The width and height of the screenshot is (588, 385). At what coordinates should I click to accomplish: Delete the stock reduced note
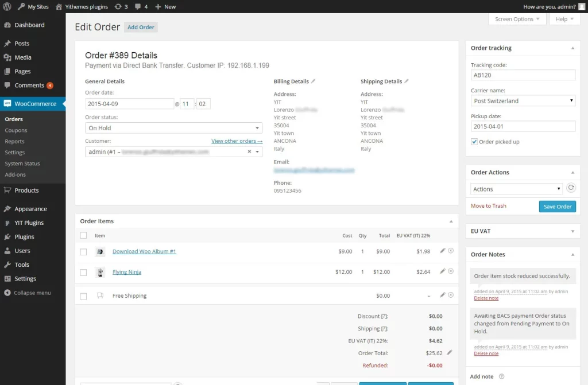coord(486,298)
